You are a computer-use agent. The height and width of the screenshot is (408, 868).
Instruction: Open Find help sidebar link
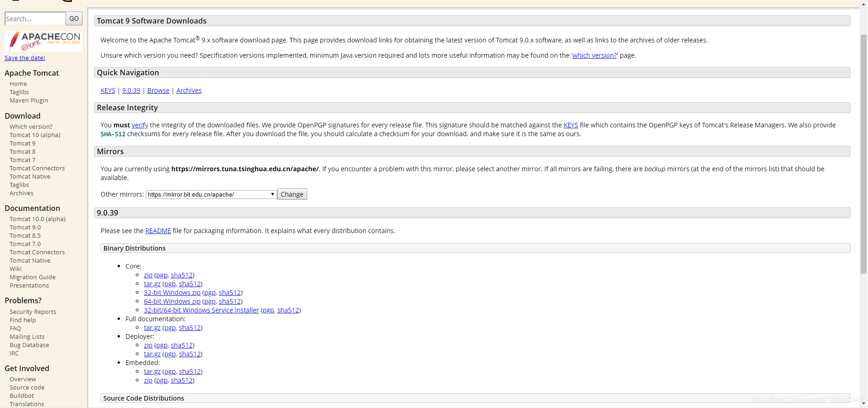tap(23, 320)
